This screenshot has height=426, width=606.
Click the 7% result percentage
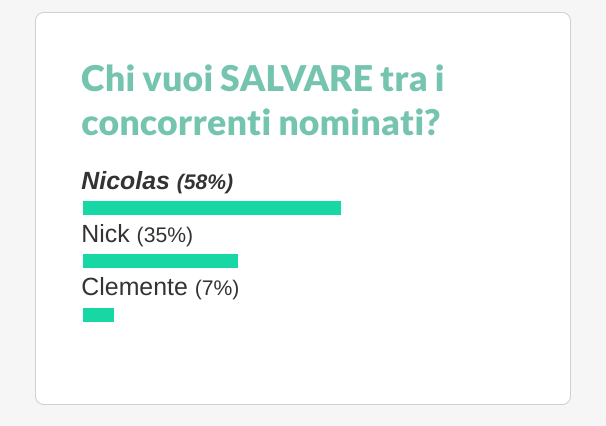click(x=217, y=289)
